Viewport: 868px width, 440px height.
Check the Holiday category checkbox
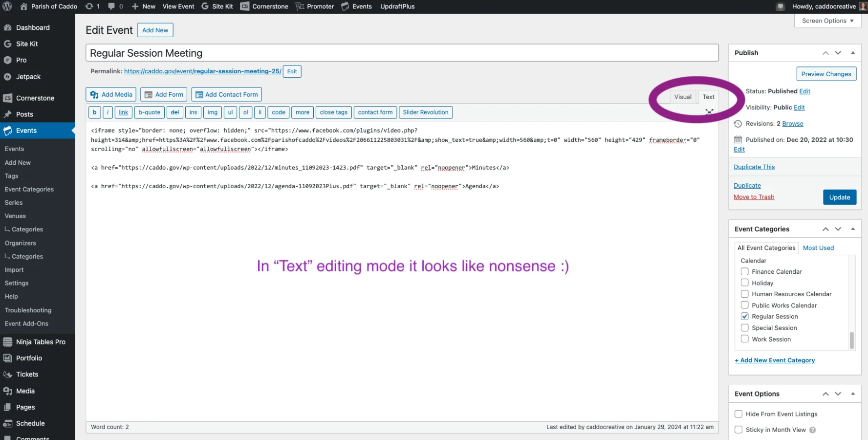(744, 283)
